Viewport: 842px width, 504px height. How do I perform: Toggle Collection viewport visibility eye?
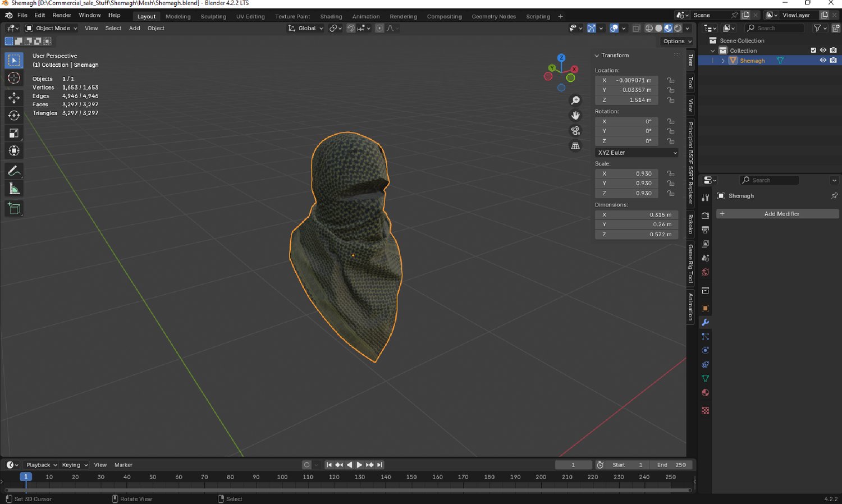(x=823, y=51)
